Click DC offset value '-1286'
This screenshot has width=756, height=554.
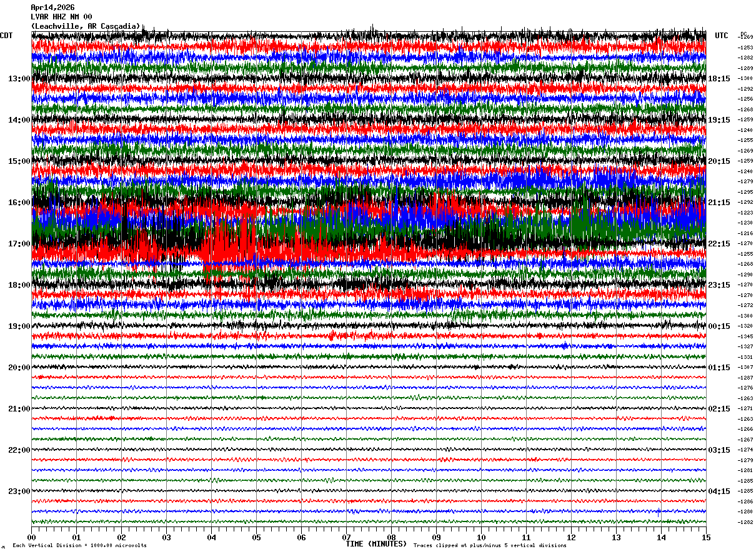pos(745,501)
